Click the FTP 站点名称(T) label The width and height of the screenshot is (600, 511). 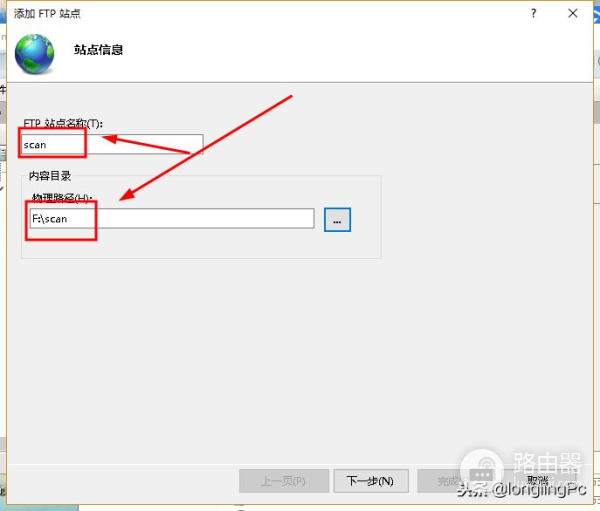[63, 123]
